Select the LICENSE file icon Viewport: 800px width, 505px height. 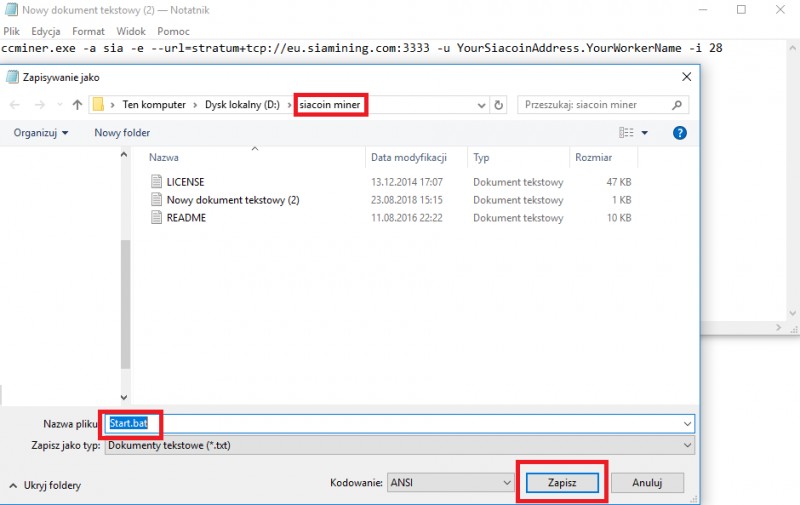tap(156, 182)
